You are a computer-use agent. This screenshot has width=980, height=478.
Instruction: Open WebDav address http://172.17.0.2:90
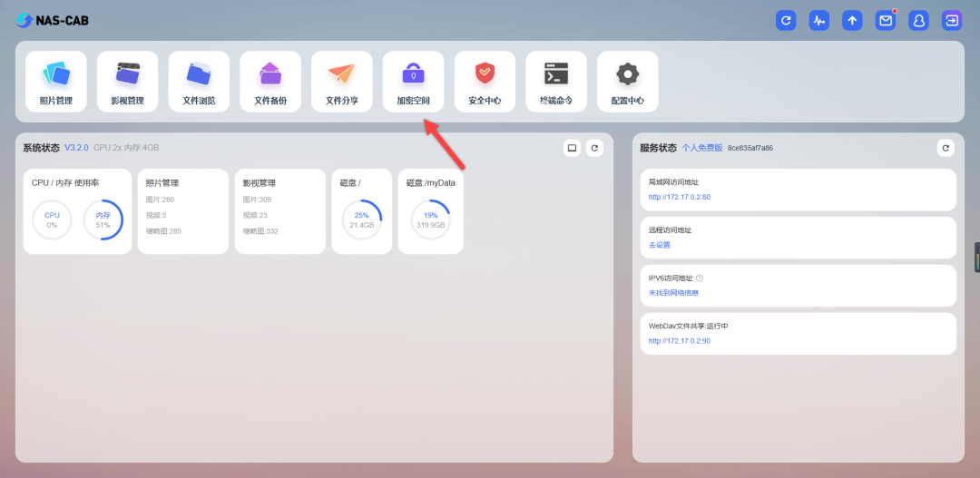pyautogui.click(x=680, y=341)
